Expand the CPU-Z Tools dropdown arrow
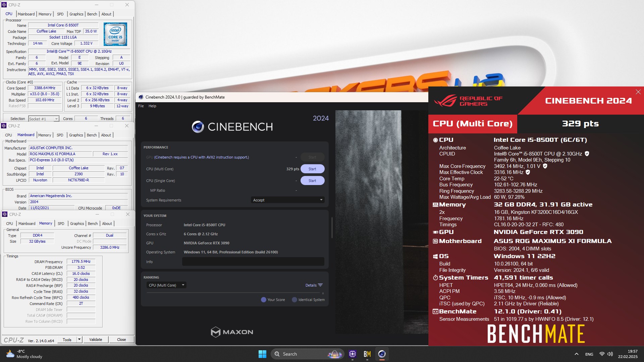Image resolution: width=644 pixels, height=362 pixels. tap(79, 340)
